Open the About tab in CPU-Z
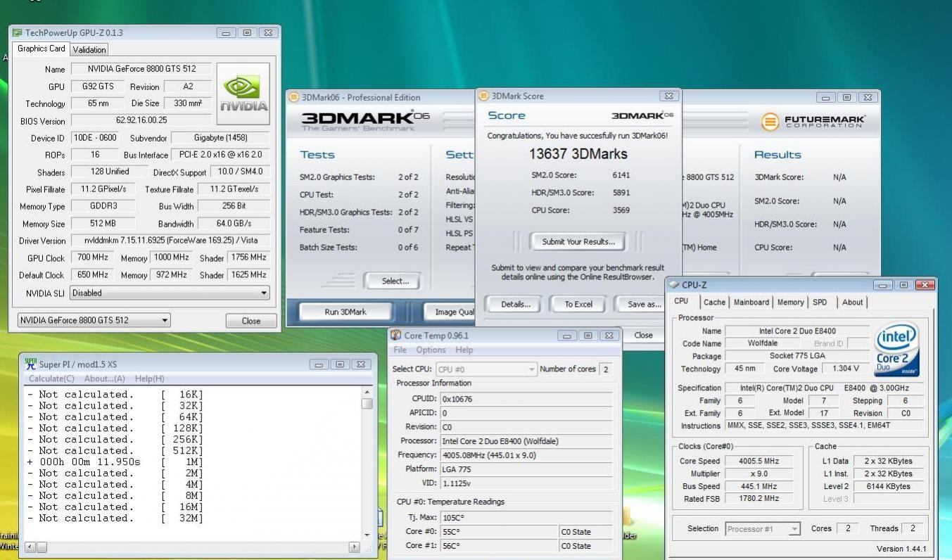Viewport: 952px width, 560px height. click(852, 302)
